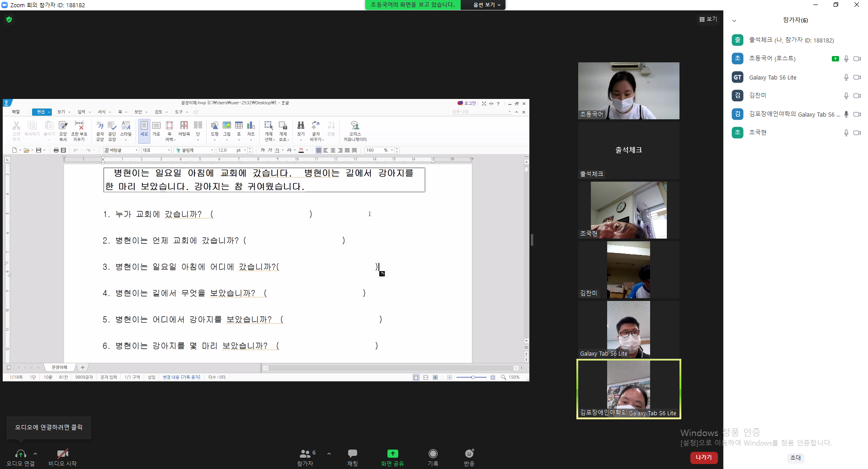The height and width of the screenshot is (469, 868).
Task: Open the 서식 menu
Action: [x=104, y=112]
